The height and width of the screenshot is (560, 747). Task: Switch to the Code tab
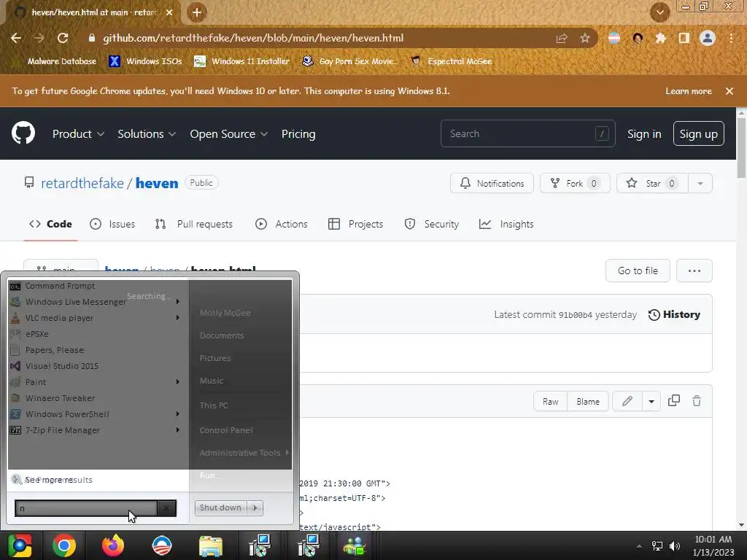coord(50,224)
